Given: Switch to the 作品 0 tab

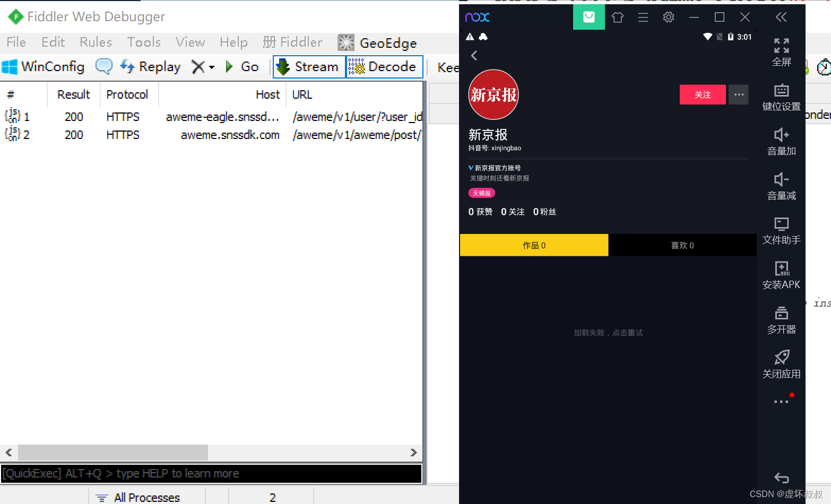Looking at the screenshot, I should tap(534, 245).
